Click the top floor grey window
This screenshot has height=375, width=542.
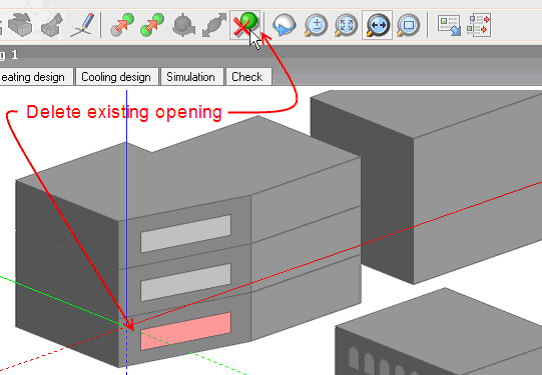[186, 234]
